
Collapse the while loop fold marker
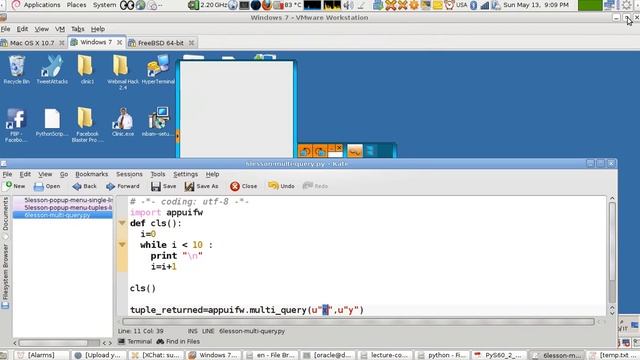[122, 245]
